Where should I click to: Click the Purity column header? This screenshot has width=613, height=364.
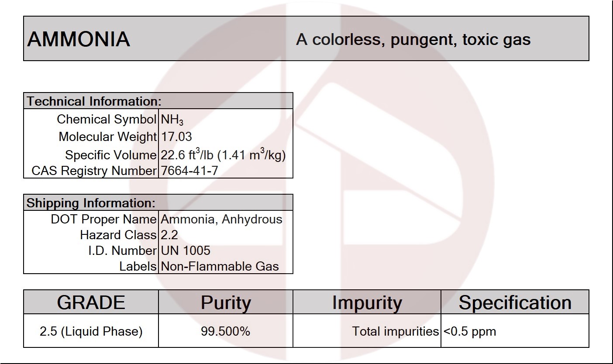pos(226,302)
